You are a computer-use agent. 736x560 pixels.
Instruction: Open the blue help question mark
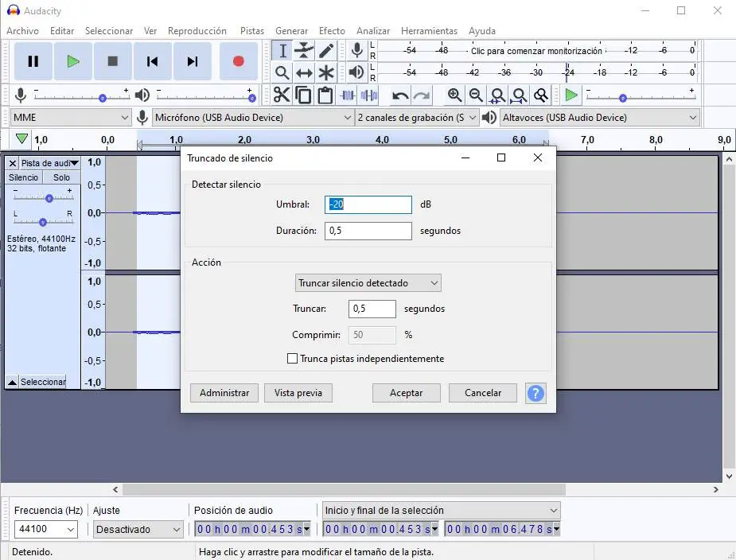pyautogui.click(x=535, y=393)
